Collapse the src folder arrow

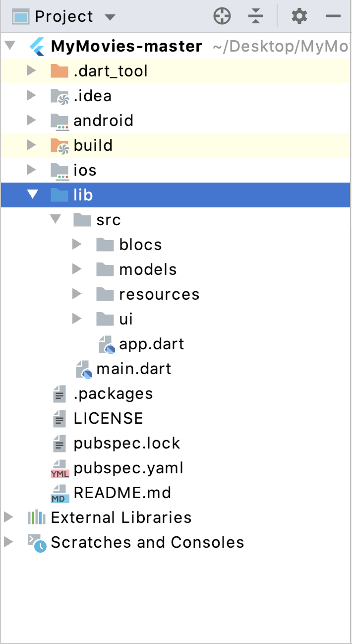click(56, 220)
